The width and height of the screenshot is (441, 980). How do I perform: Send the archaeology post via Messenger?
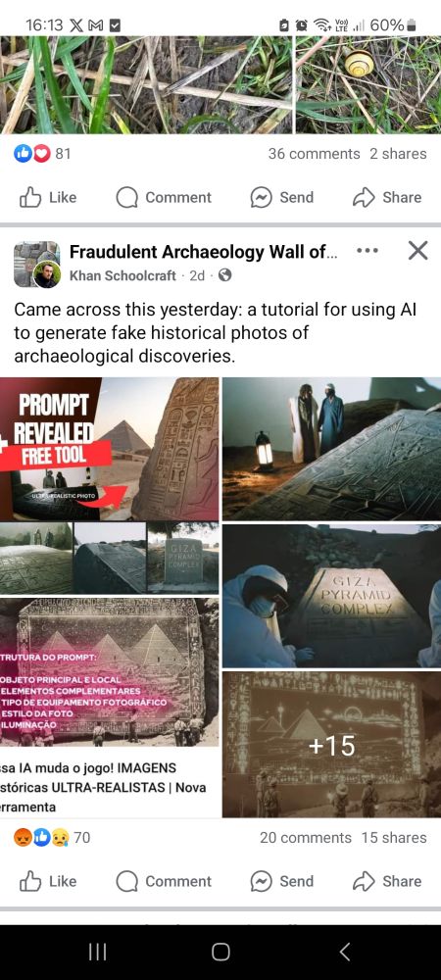[x=281, y=881]
